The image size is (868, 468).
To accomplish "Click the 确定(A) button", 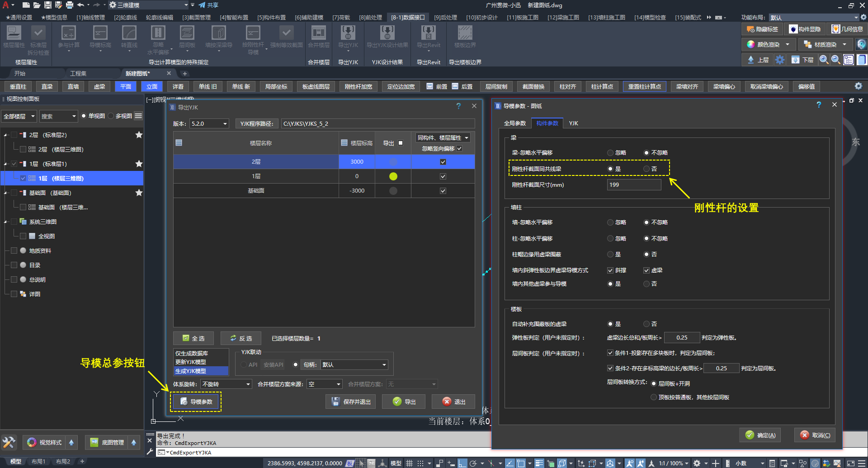I will click(x=760, y=435).
